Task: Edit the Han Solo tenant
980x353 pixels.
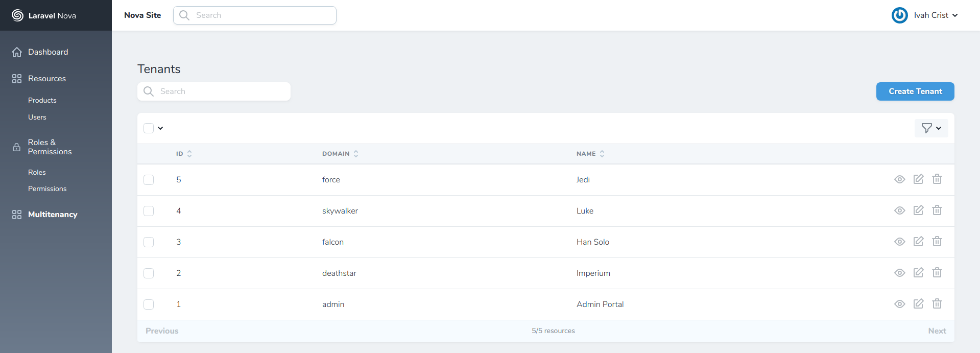Action: coord(918,241)
